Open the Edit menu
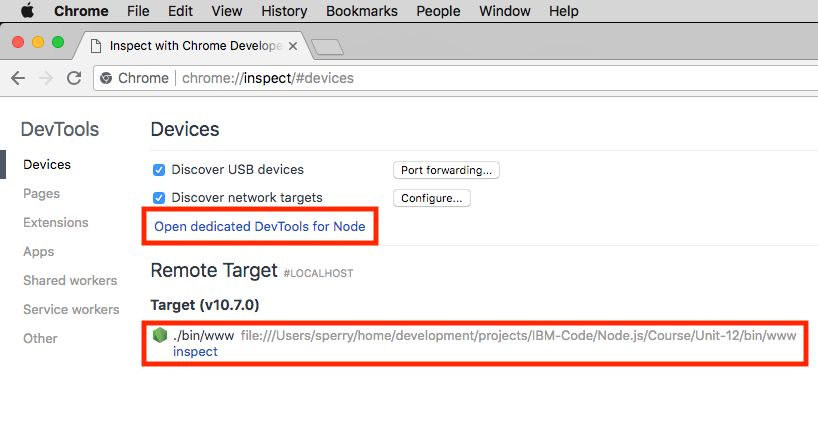The height and width of the screenshot is (447, 818). 181,11
